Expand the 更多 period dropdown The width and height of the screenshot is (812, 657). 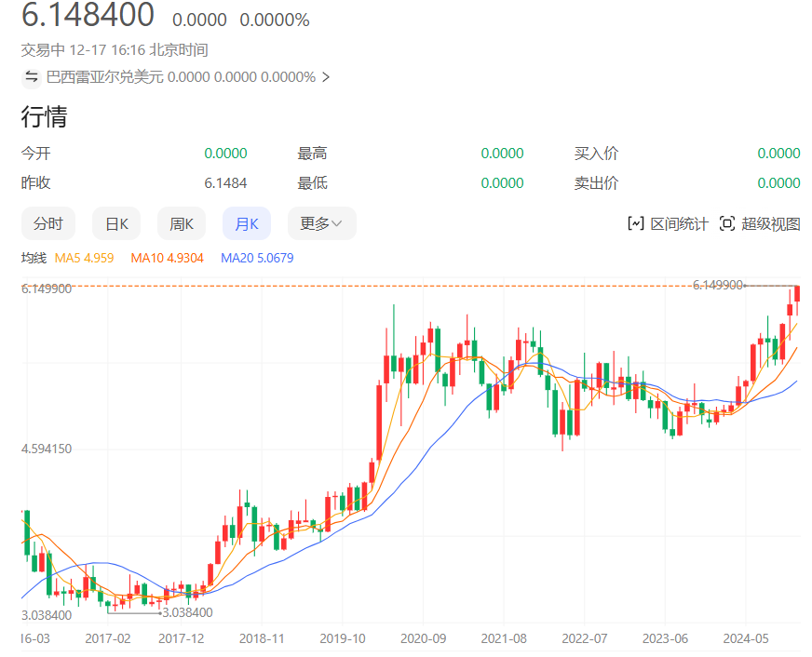coord(321,223)
